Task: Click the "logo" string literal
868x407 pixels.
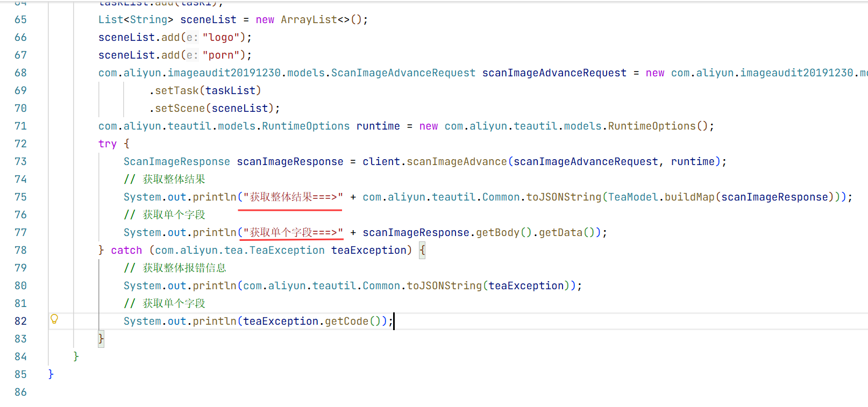Action: [221, 38]
